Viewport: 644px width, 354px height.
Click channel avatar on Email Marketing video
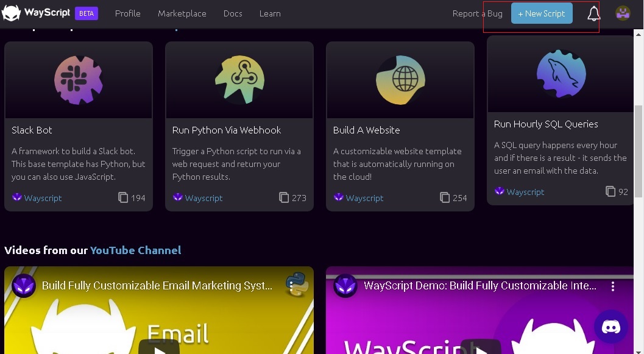coord(24,285)
